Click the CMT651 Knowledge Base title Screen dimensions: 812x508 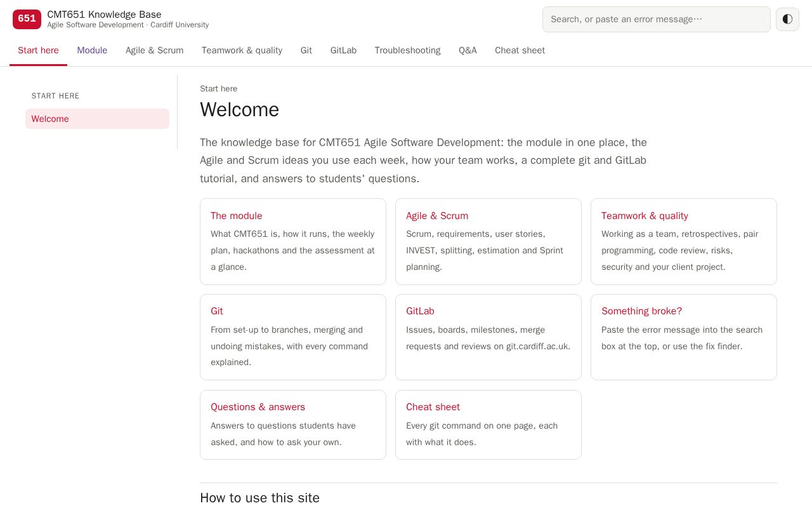tap(104, 14)
